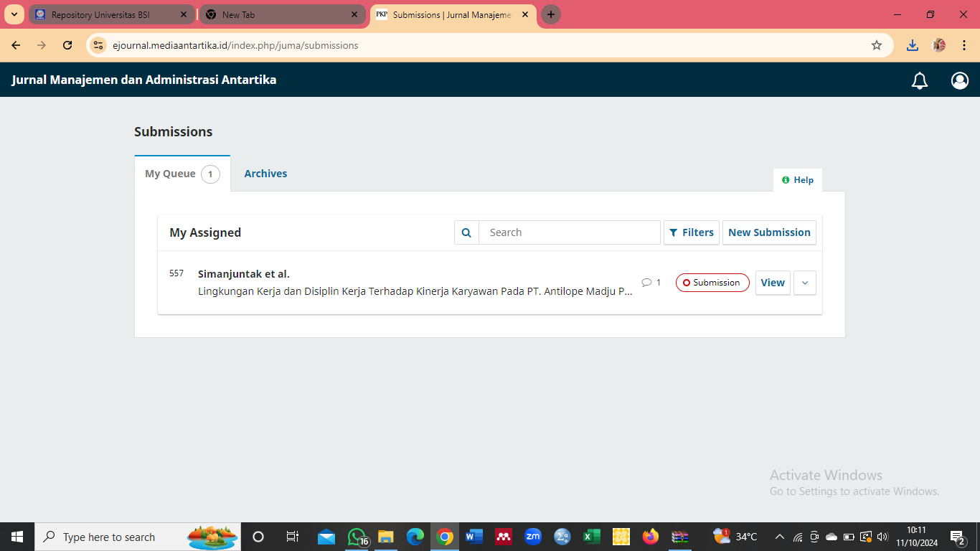Switch to Repository Universitas BSI browser tab

pos(111,14)
